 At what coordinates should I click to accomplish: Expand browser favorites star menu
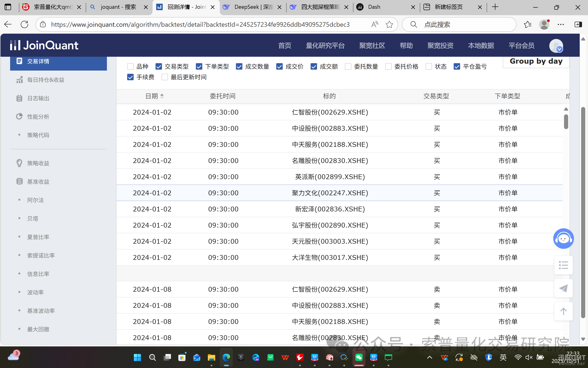pyautogui.click(x=527, y=24)
